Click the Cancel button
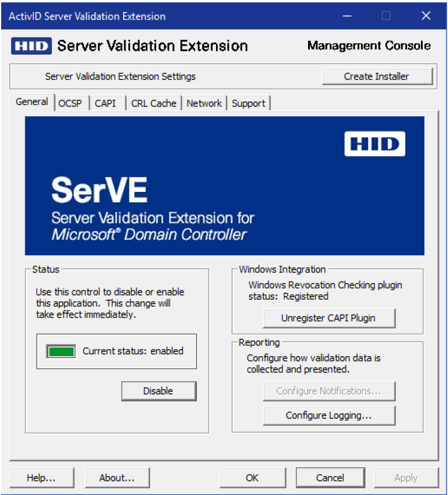The image size is (448, 495). pos(331,478)
